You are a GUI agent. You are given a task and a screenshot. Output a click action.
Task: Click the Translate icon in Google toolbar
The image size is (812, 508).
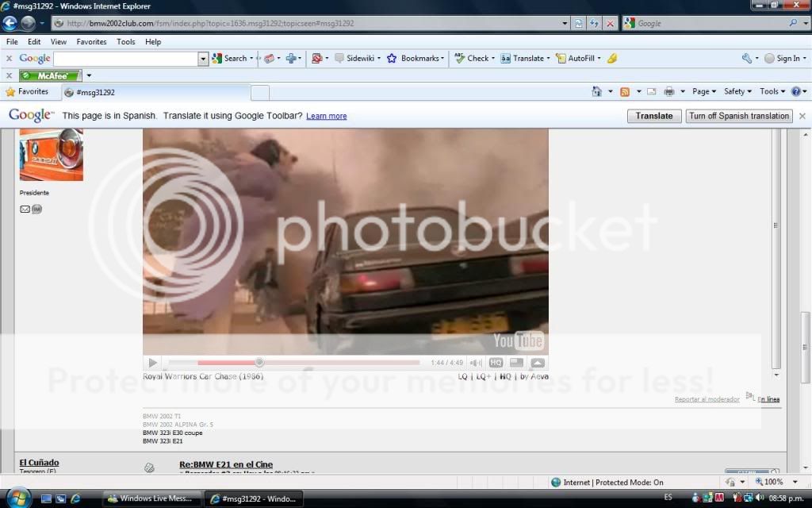pos(505,58)
